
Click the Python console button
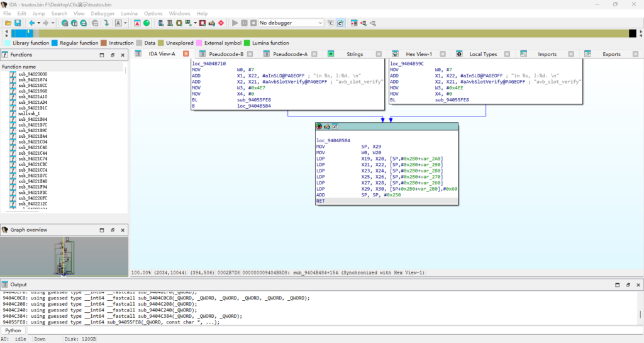13,330
